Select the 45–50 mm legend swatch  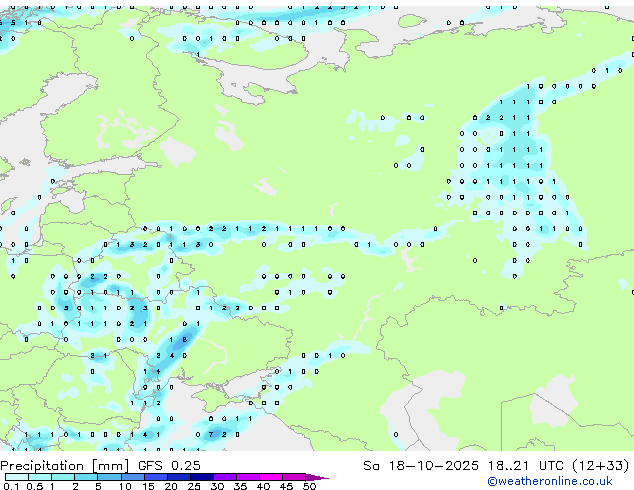[294, 477]
